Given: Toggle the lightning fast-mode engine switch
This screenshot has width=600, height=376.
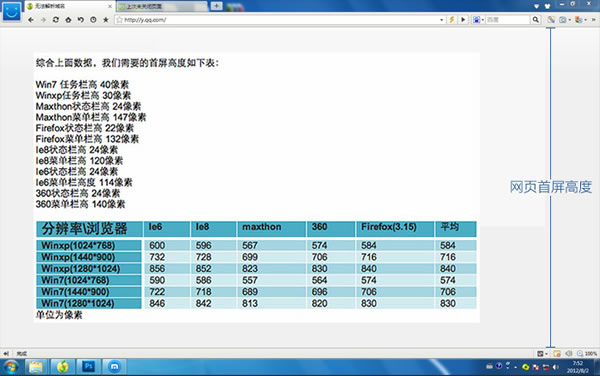Looking at the screenshot, I should pos(452,20).
